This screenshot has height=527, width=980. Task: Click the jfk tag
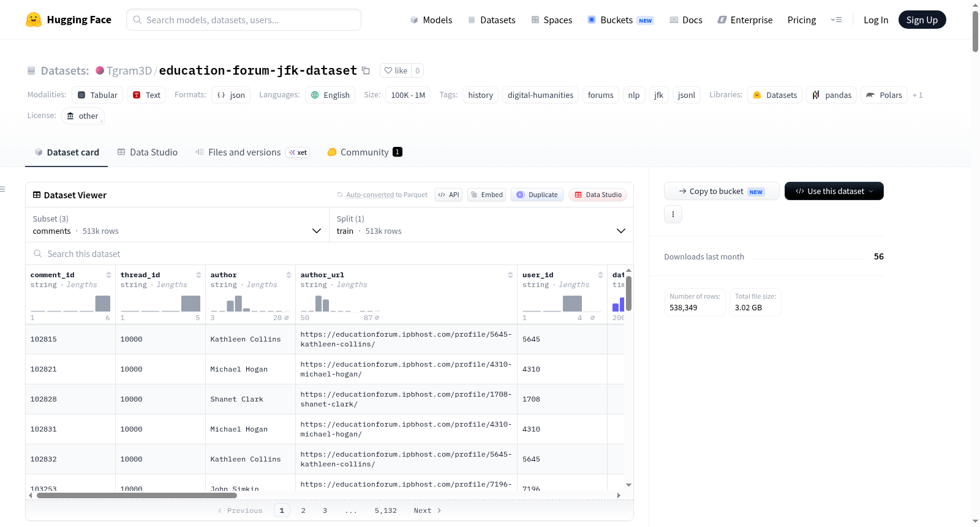coord(659,95)
